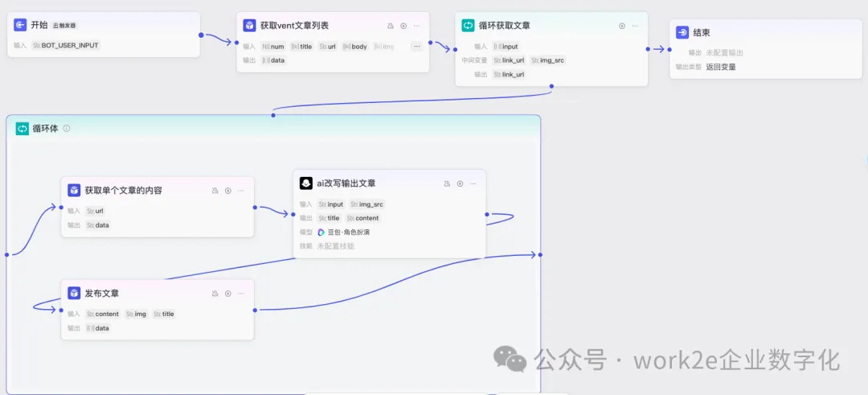Click the url input chip in 获取单个文章的内容

point(95,211)
